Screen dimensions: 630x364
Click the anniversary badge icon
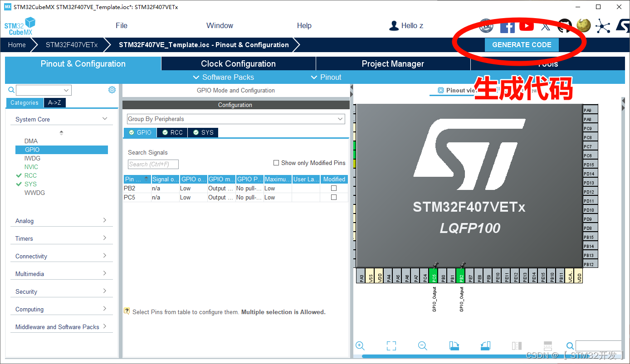pos(486,26)
